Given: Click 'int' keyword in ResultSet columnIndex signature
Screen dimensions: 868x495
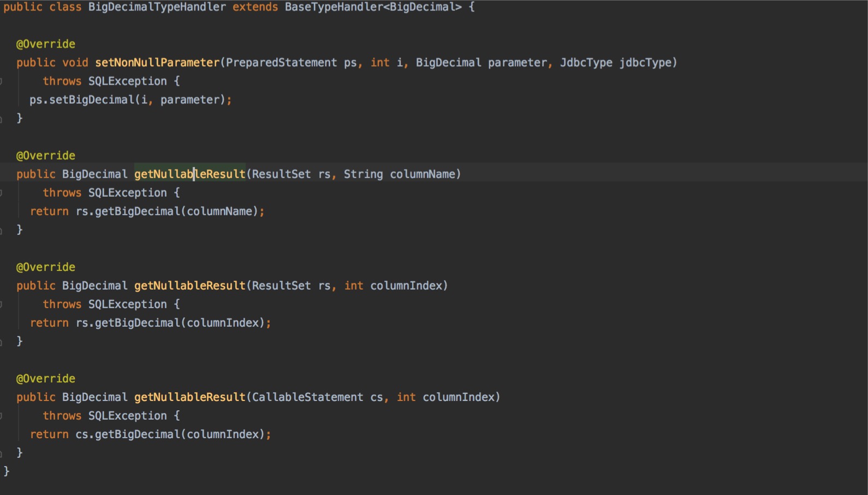Looking at the screenshot, I should coord(354,285).
